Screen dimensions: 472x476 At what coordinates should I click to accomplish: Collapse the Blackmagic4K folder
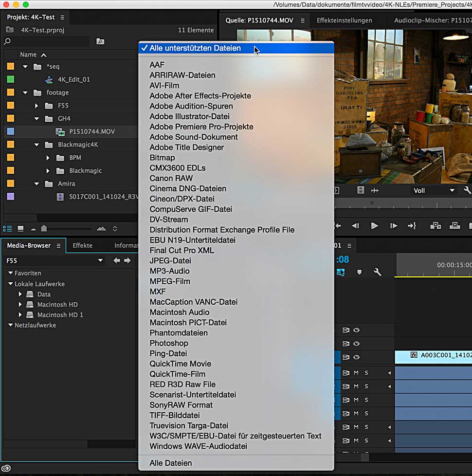37,145
